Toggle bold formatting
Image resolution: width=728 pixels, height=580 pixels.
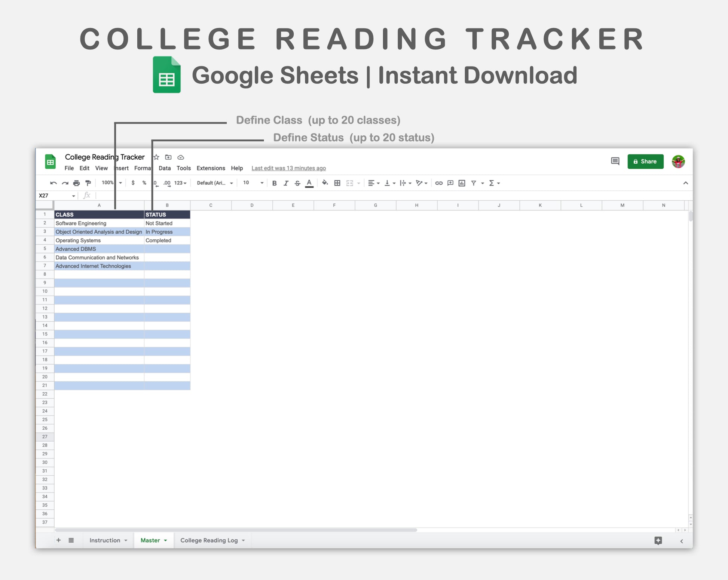pyautogui.click(x=274, y=183)
